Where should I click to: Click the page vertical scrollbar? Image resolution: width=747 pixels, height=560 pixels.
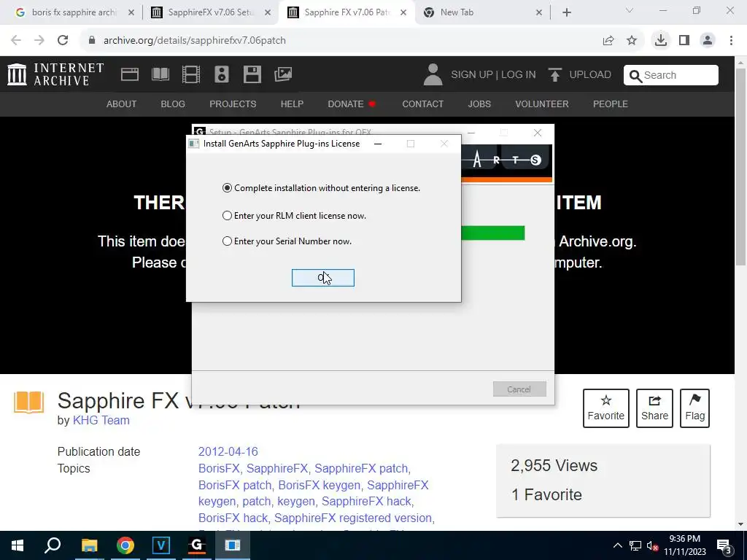[x=741, y=167]
